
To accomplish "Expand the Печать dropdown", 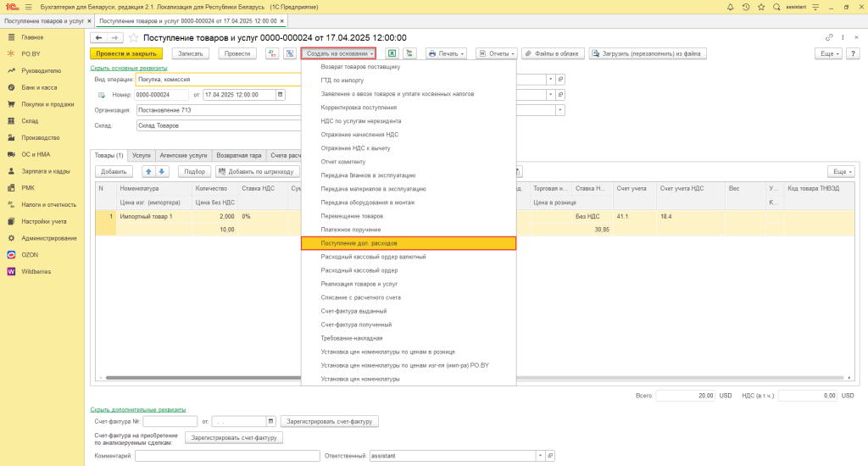I will [x=446, y=53].
